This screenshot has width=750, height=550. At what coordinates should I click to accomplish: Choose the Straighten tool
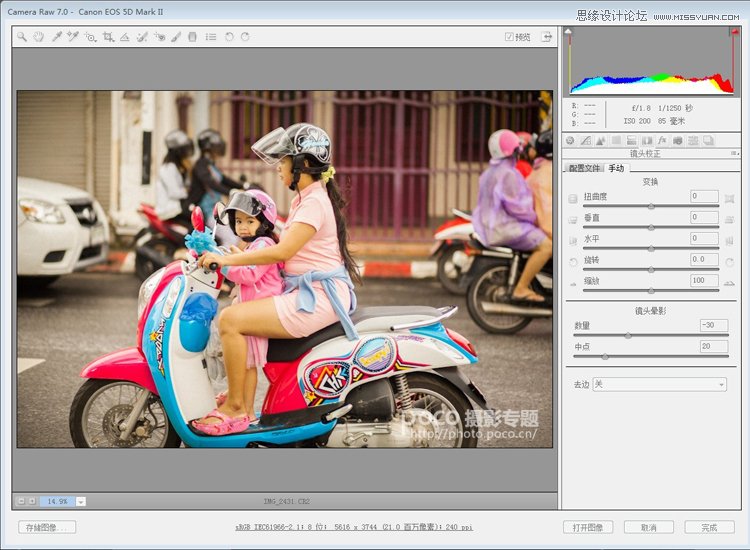coord(125,37)
